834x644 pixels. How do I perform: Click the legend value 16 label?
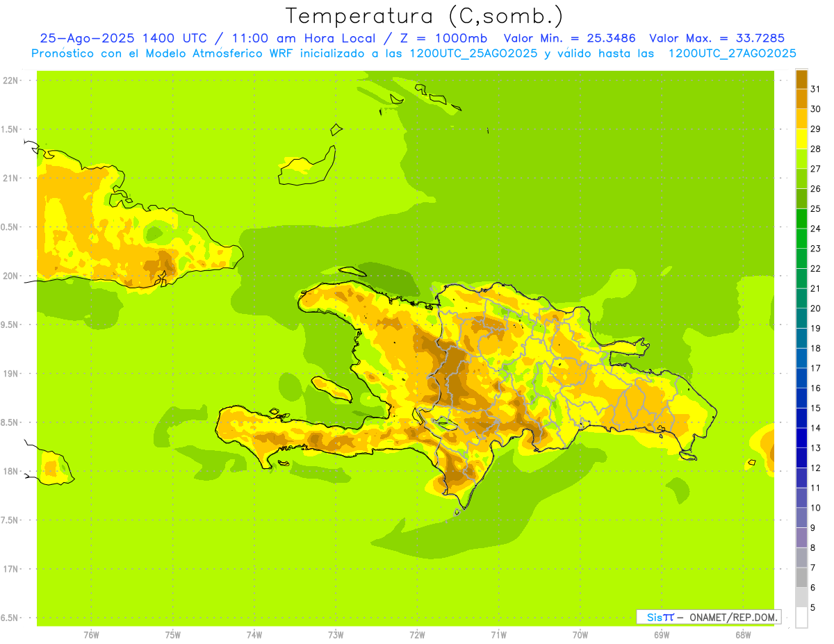[815, 388]
